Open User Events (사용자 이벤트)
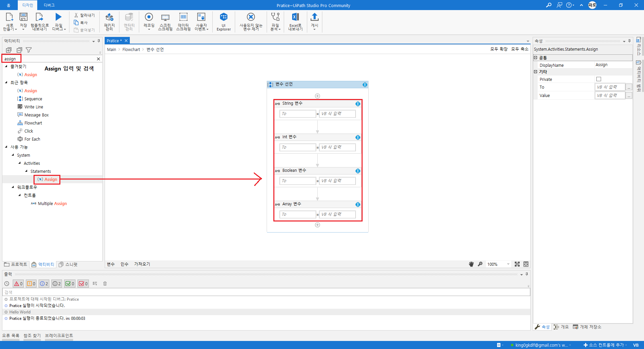 (x=201, y=22)
